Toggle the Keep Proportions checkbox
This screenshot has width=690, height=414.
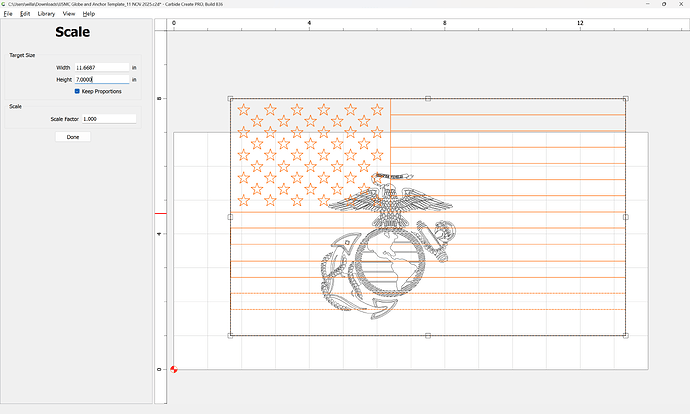(77, 91)
